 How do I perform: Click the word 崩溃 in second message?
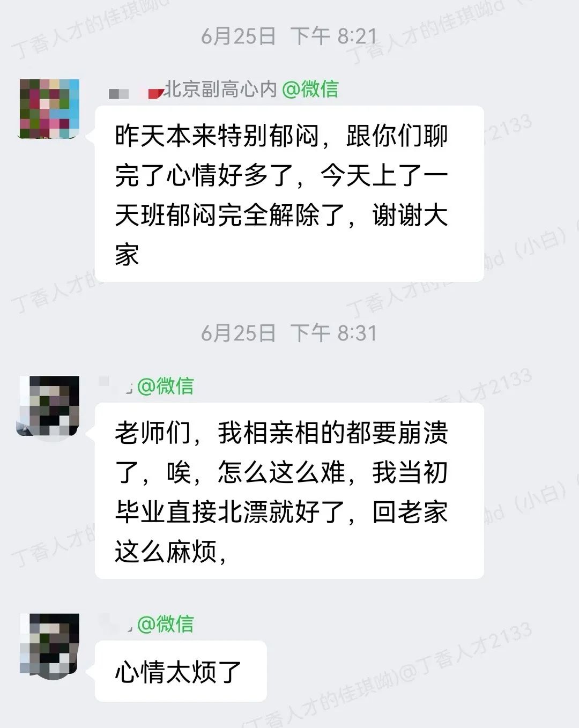point(423,433)
